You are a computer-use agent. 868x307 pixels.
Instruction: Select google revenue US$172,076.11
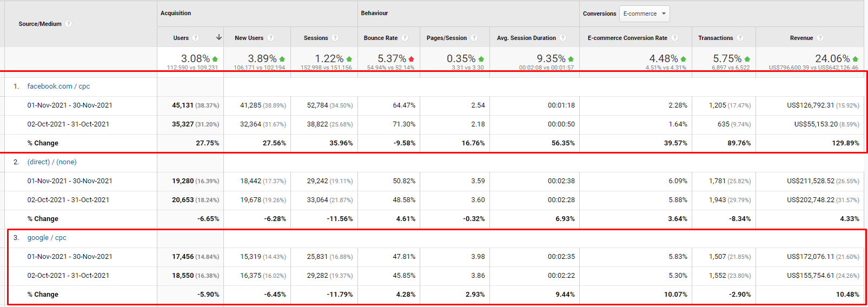pos(811,257)
